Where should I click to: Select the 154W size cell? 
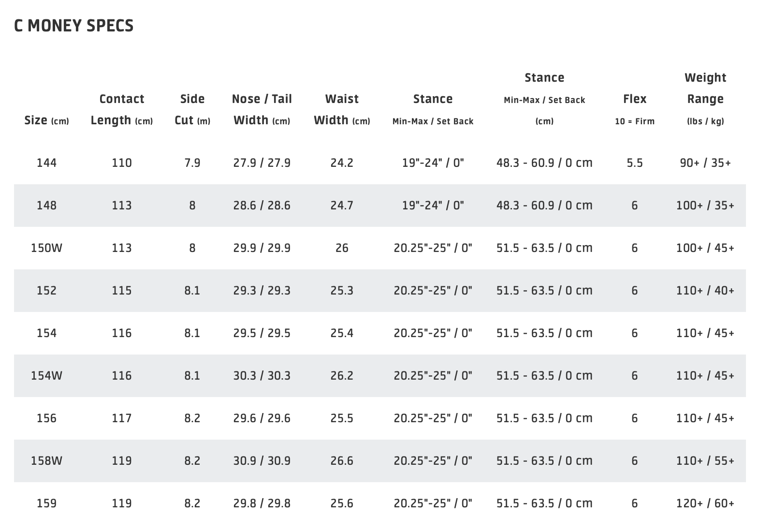[x=46, y=376]
